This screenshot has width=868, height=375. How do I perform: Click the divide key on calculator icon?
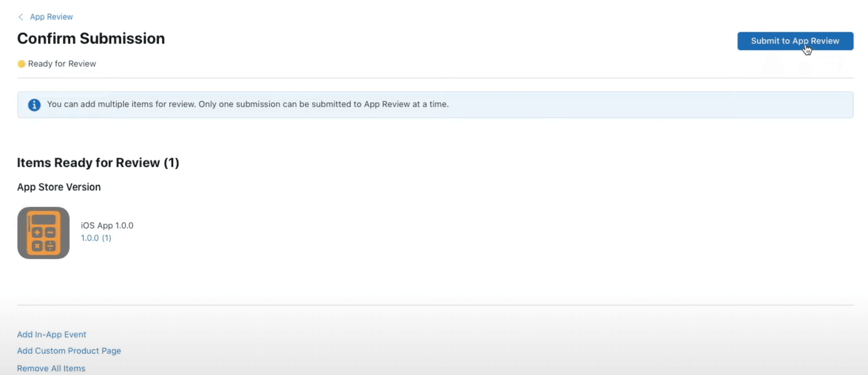[x=50, y=246]
